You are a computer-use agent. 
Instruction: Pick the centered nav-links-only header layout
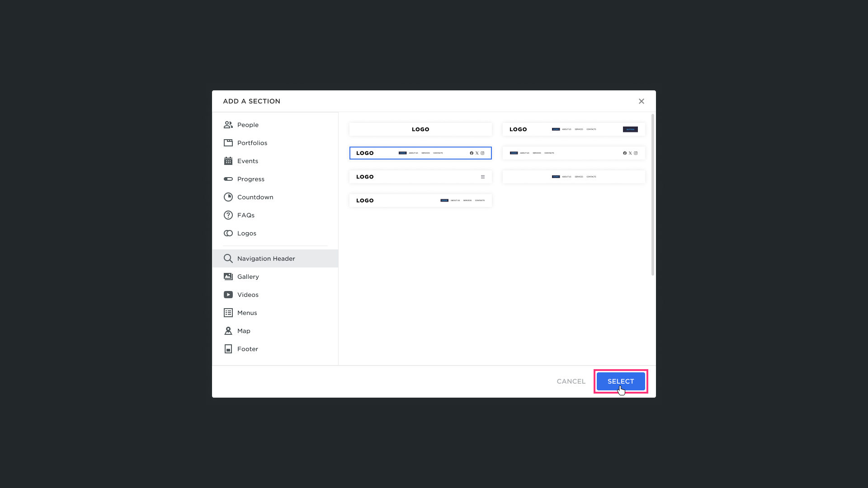(573, 177)
